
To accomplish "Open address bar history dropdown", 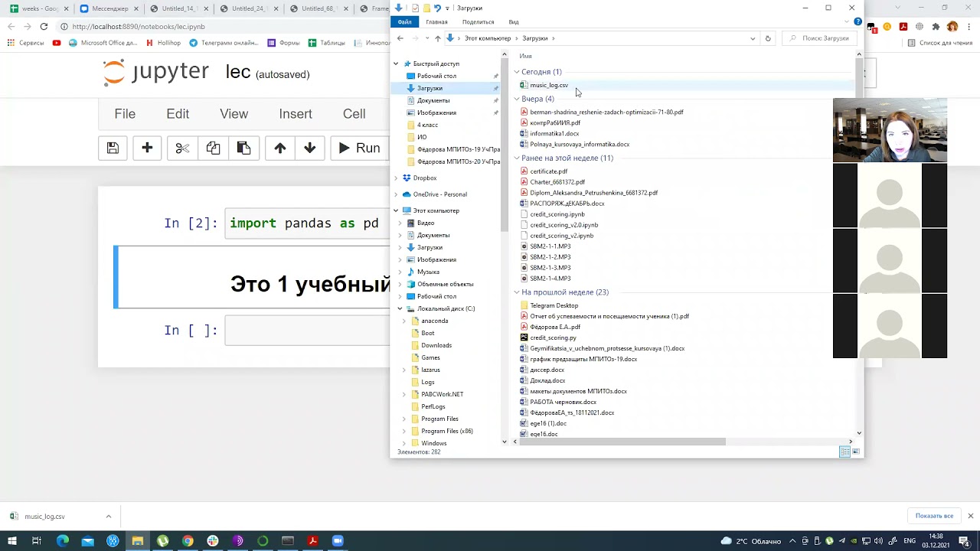I will [753, 38].
